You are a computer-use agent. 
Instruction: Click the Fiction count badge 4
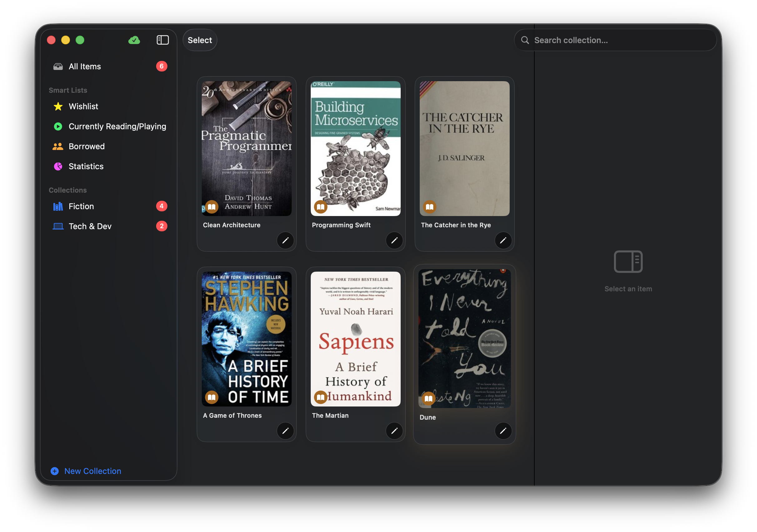point(161,206)
